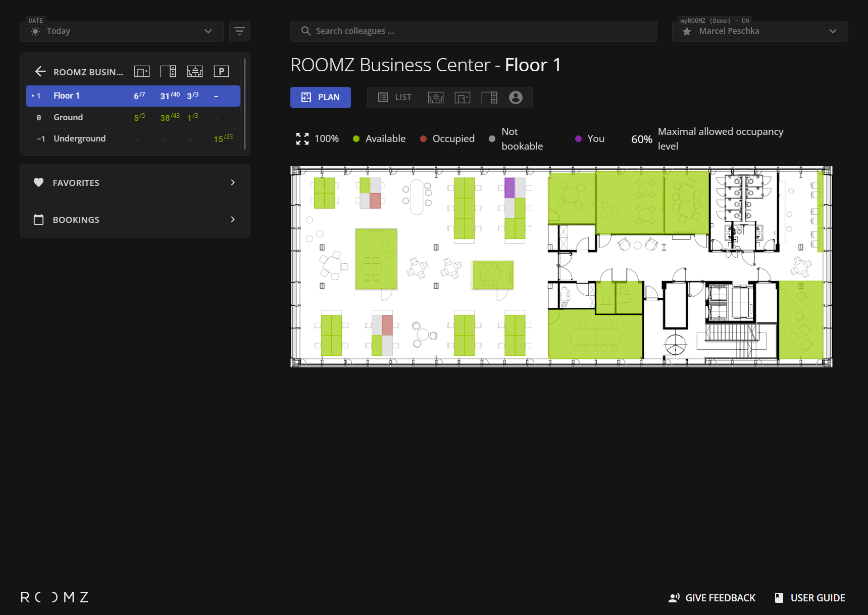Open the User Guide link
The image size is (868, 615).
tap(810, 598)
